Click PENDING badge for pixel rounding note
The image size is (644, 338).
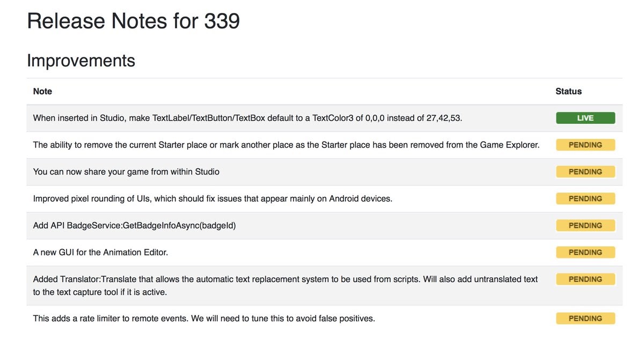[585, 199]
